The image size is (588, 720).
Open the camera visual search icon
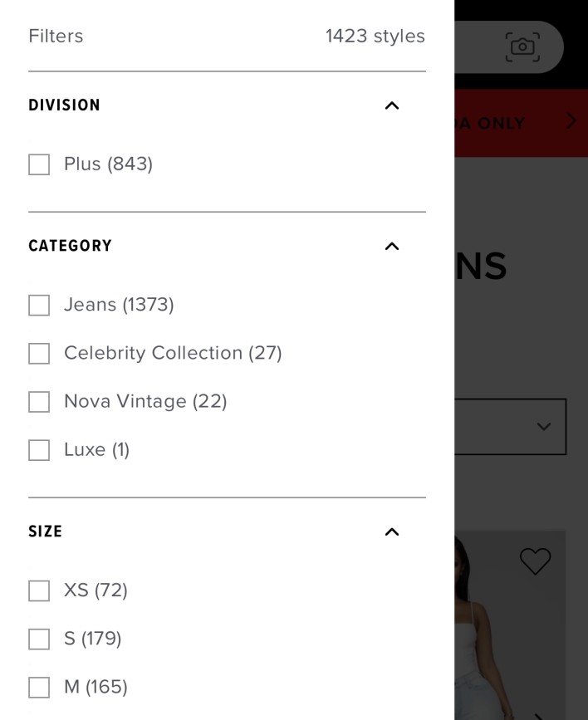tap(522, 47)
